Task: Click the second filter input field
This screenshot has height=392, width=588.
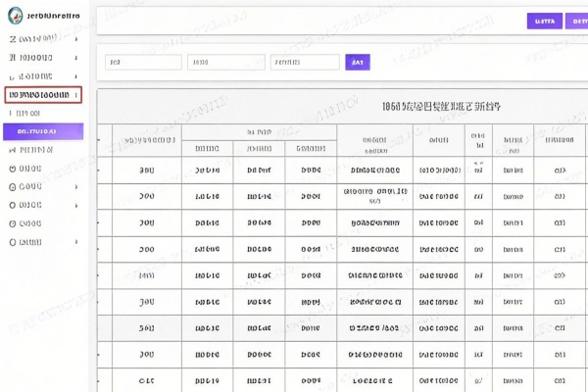Action: [x=225, y=63]
